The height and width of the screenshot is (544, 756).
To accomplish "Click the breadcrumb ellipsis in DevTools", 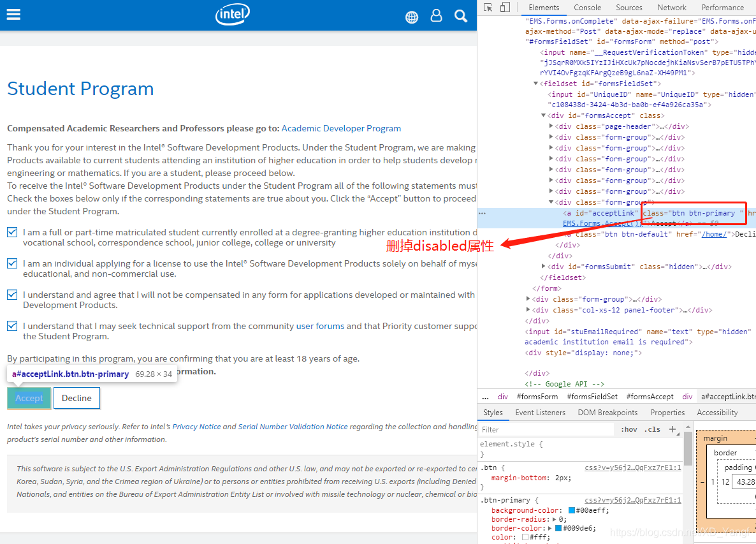I will coord(486,397).
